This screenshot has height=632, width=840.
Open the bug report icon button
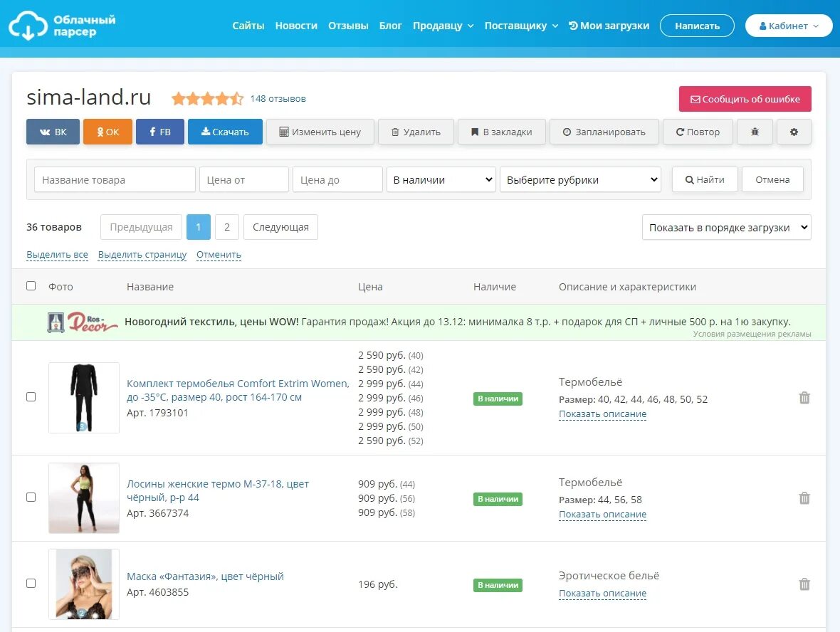pyautogui.click(x=755, y=132)
